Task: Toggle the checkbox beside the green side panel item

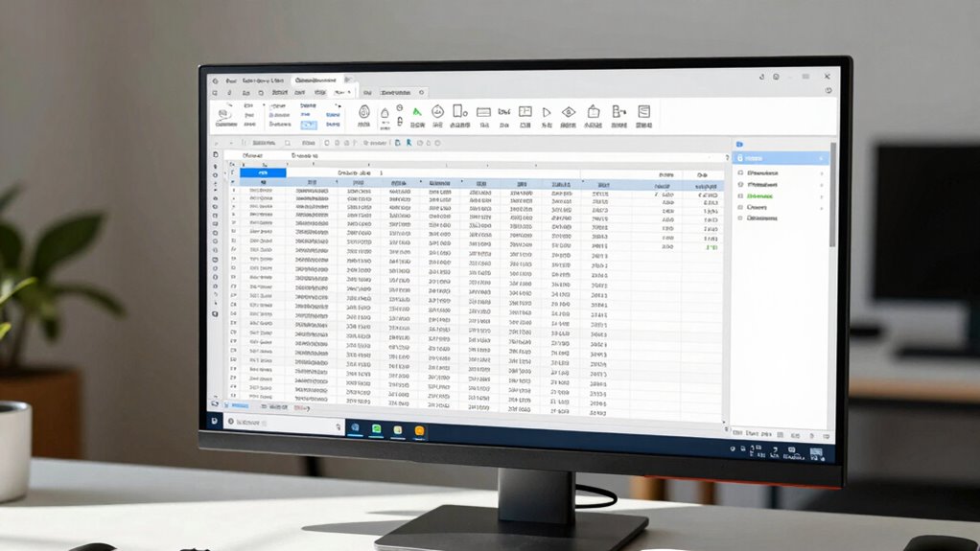Action: tap(740, 195)
